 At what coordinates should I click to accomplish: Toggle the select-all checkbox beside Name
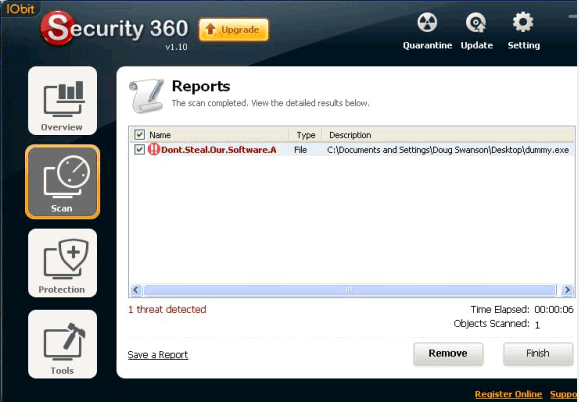point(139,135)
